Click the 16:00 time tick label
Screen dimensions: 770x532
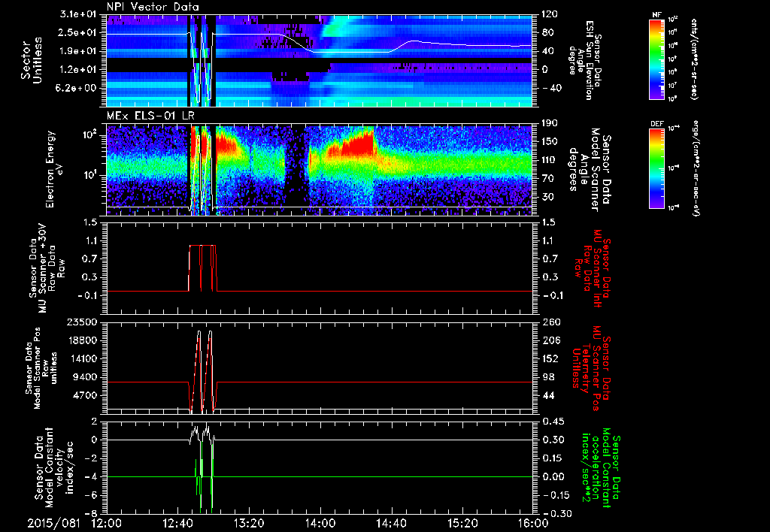pos(533,523)
